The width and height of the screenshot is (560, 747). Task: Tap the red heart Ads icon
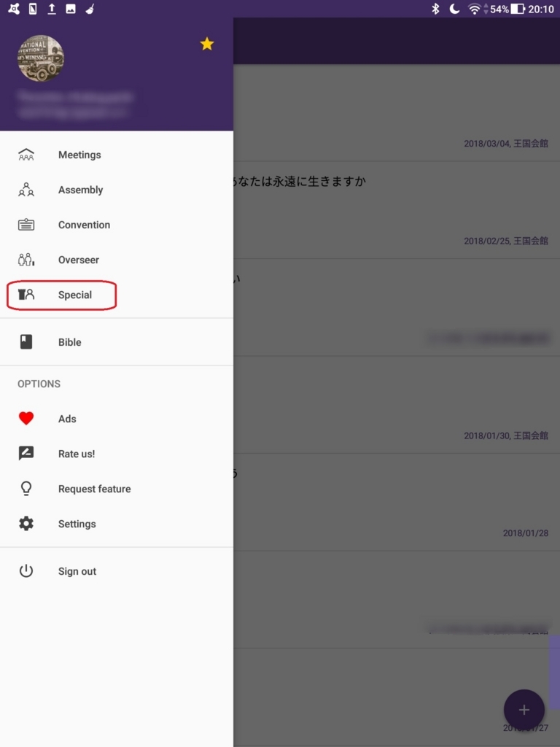point(26,418)
